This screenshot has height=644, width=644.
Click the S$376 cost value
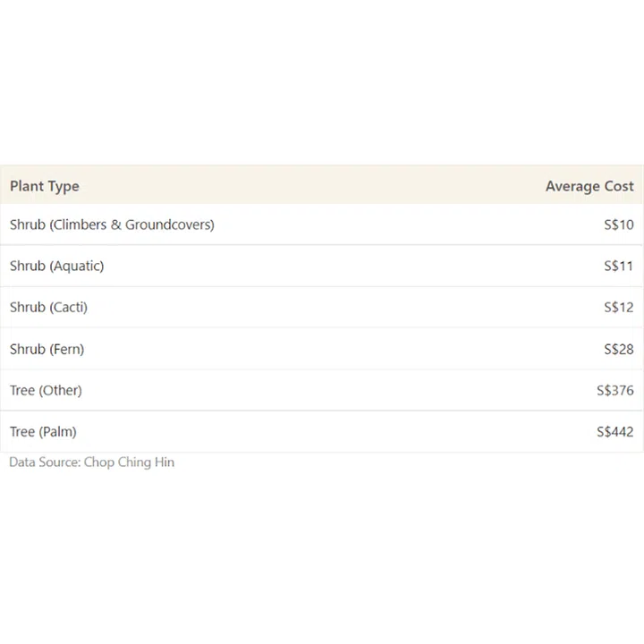coord(614,390)
